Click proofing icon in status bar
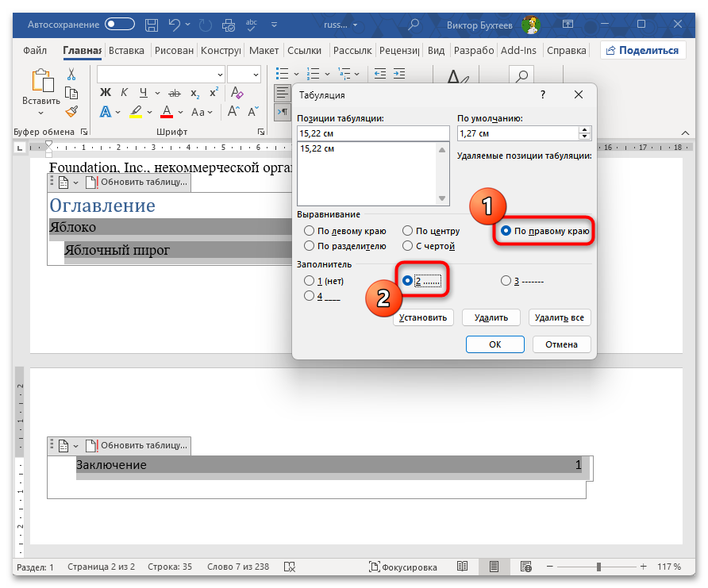 (x=290, y=567)
